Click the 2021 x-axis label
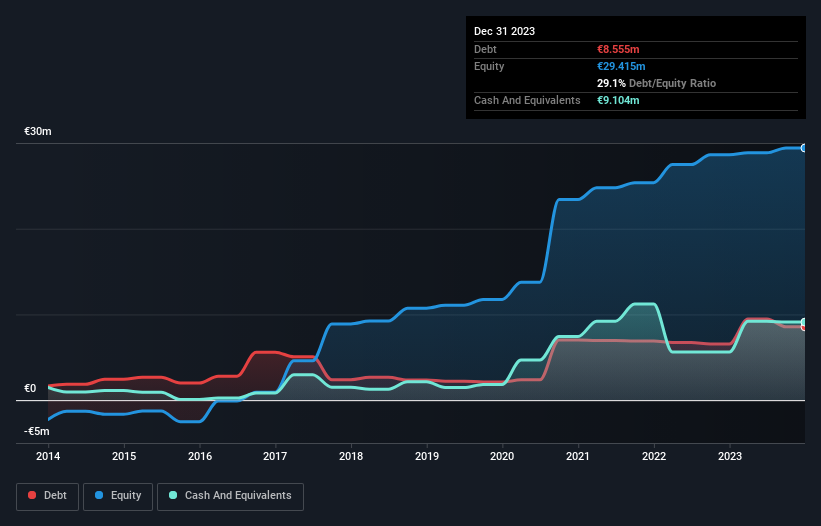Screen dimensions: 821x526 point(578,456)
